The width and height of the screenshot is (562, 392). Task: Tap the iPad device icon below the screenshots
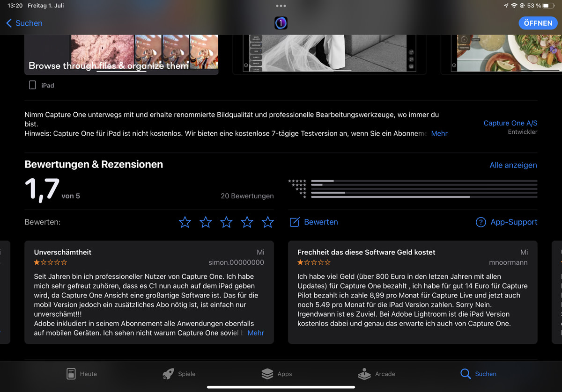click(x=32, y=85)
